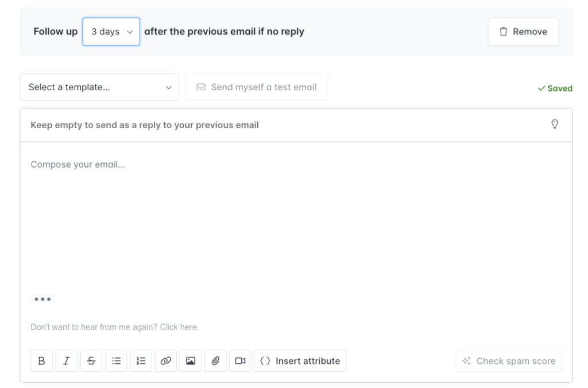The height and width of the screenshot is (388, 588).
Task: Remove this follow-up step
Action: (x=523, y=32)
